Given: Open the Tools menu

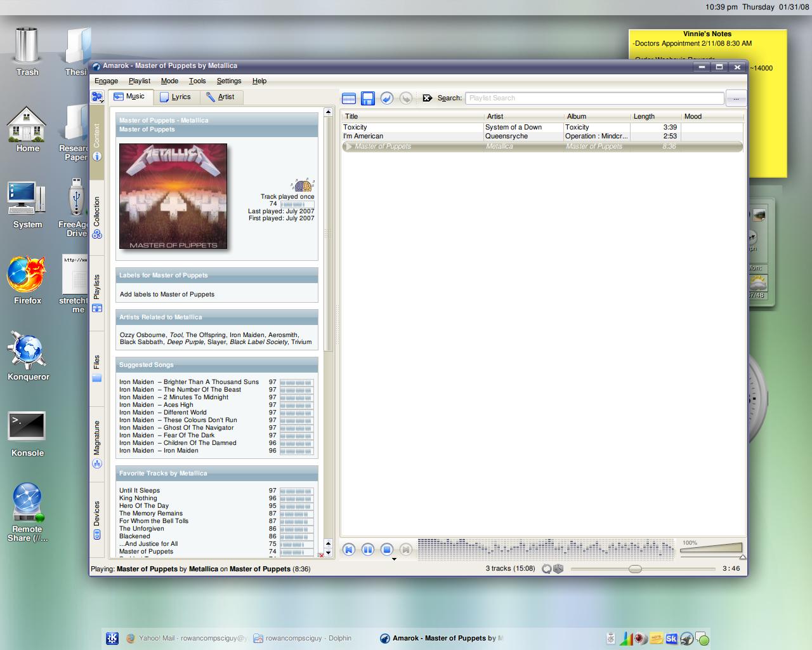Looking at the screenshot, I should [197, 81].
